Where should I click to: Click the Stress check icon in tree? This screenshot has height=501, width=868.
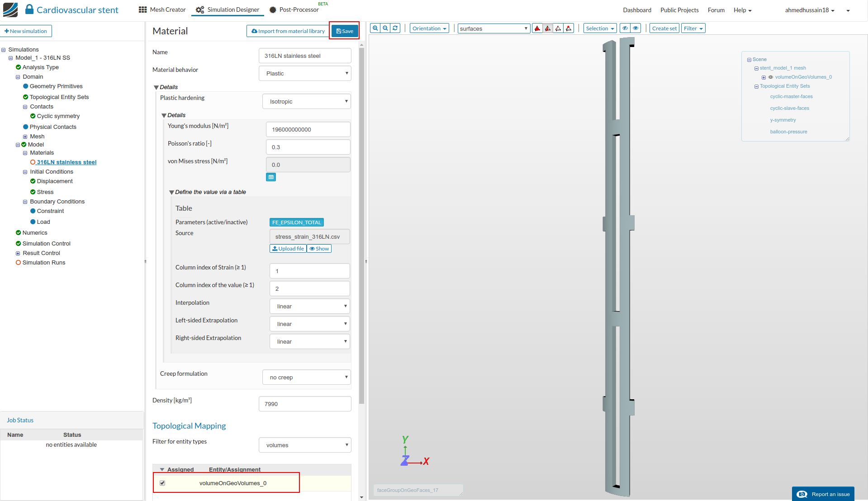point(33,192)
